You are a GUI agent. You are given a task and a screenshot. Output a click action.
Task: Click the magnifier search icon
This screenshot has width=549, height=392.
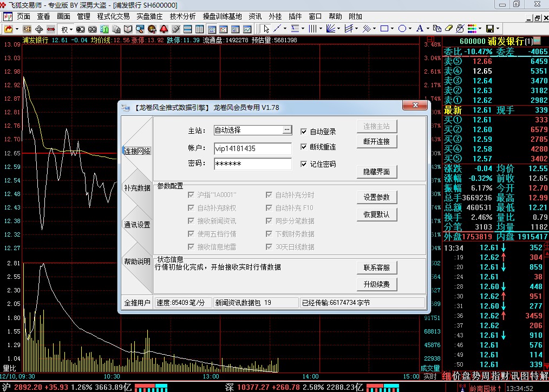pos(140,29)
